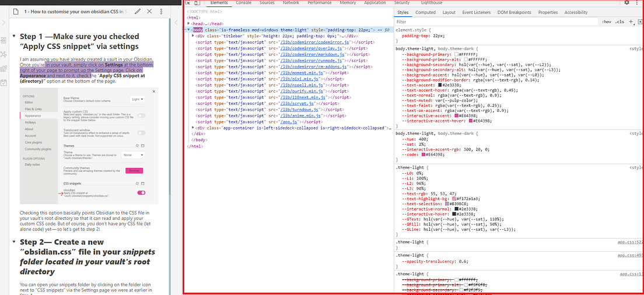Click the document icon beside the note title

[16, 12]
